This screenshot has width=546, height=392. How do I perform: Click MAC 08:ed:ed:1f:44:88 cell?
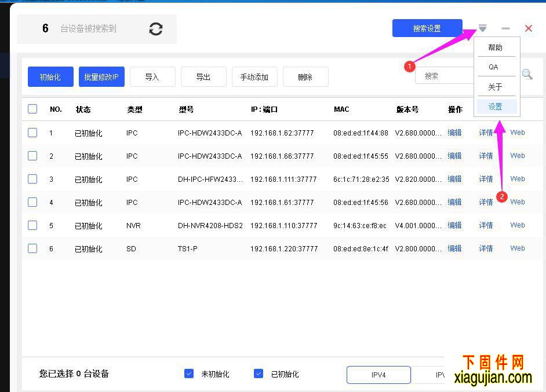tap(361, 133)
